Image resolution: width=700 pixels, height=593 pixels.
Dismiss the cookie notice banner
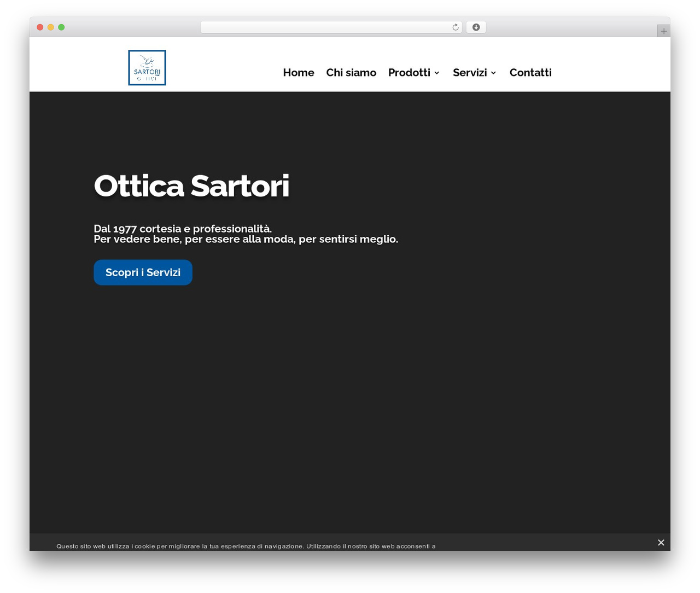coord(661,542)
